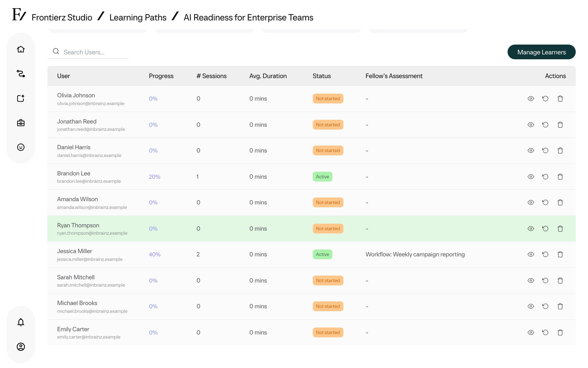Click the Frontierz F/ logo
Image resolution: width=588 pixels, height=368 pixels.
tap(19, 14)
